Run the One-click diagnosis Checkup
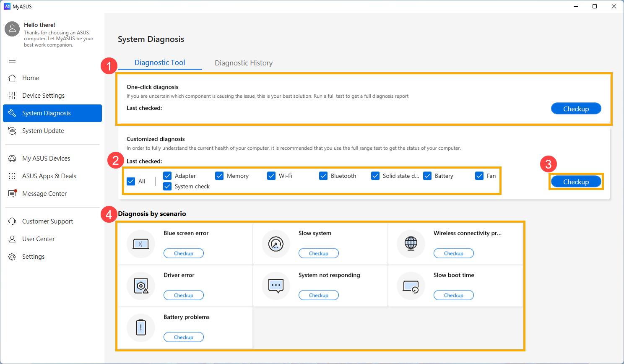 (x=576, y=109)
